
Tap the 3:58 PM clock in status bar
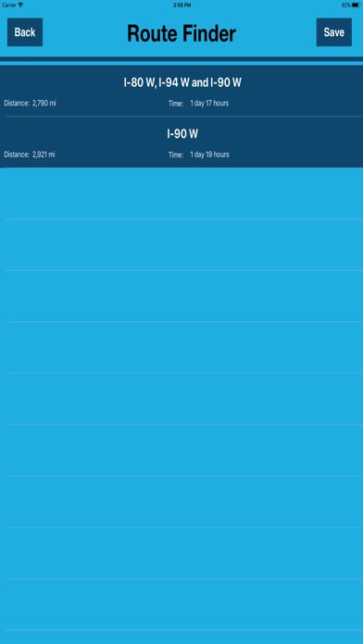coord(181,5)
